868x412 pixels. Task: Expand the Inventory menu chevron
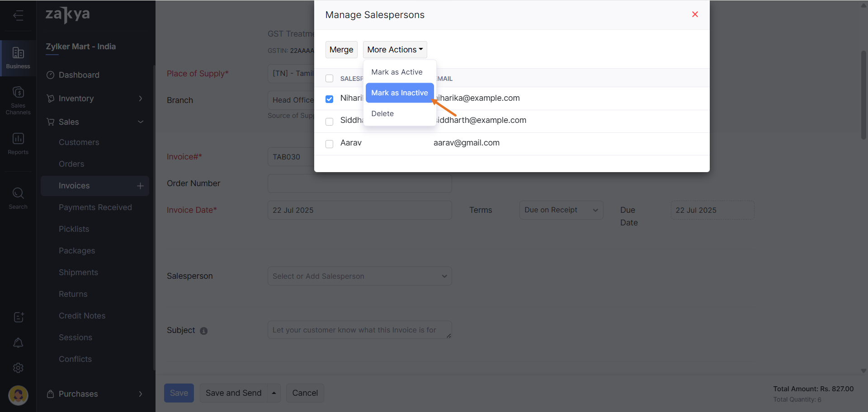pyautogui.click(x=140, y=98)
